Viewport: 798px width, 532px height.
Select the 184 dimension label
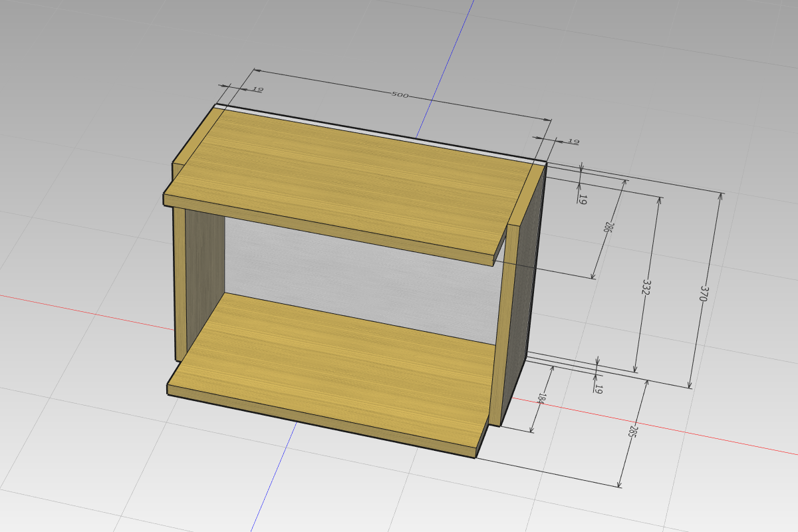point(541,399)
